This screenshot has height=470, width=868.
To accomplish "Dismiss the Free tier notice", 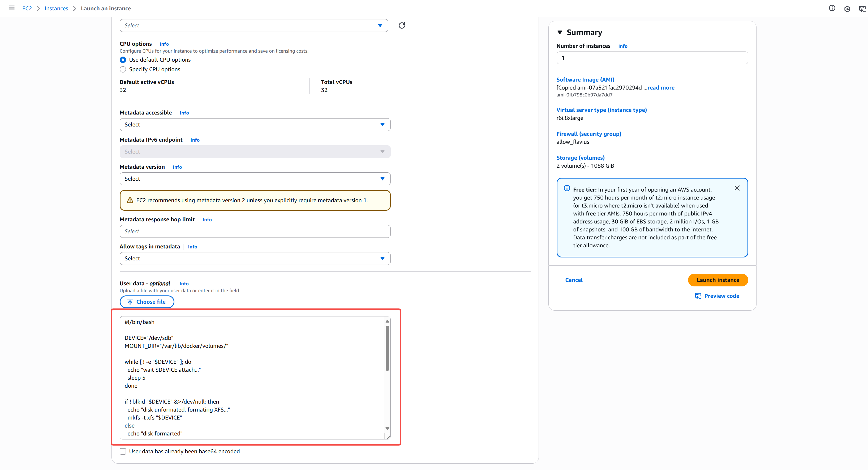I will (x=737, y=188).
